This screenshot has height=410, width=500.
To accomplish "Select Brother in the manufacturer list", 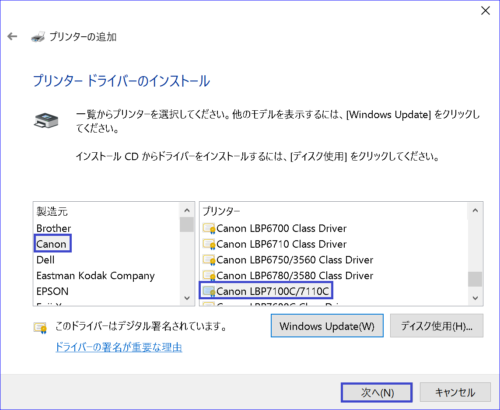I will [x=54, y=228].
